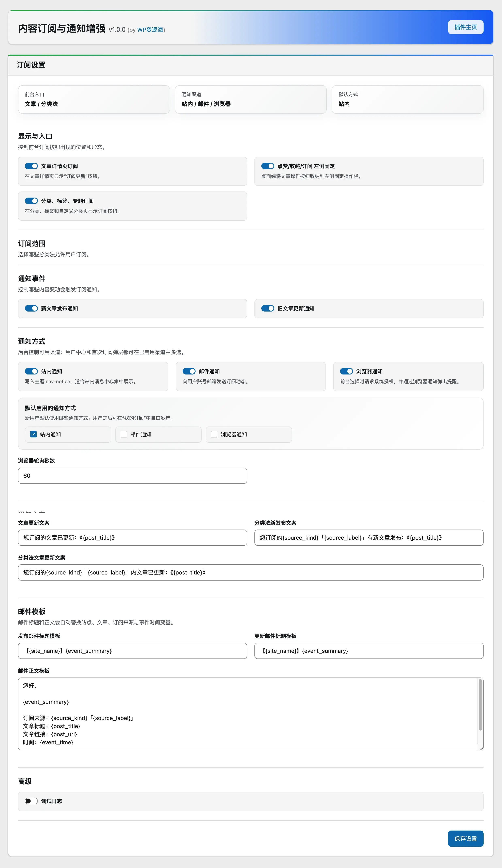
Task: Click the 通知事件 section heading
Action: 32,279
